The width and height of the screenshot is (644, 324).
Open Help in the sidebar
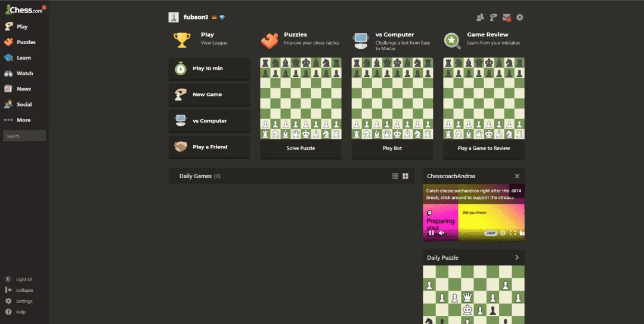[x=16, y=311]
